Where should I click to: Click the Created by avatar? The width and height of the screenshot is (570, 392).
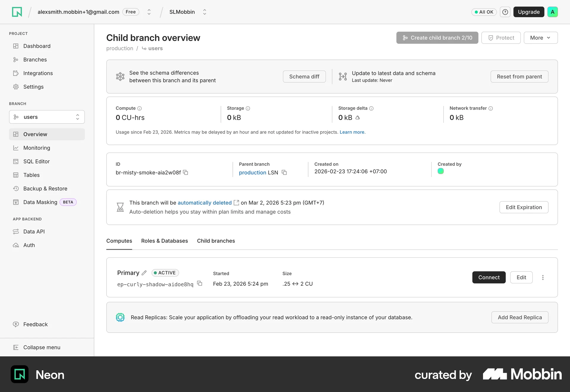point(441,171)
